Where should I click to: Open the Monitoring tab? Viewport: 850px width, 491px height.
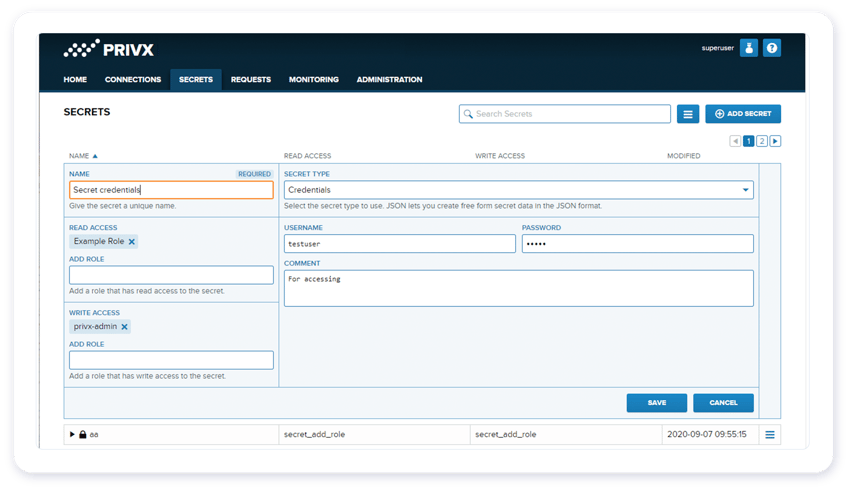pyautogui.click(x=313, y=80)
